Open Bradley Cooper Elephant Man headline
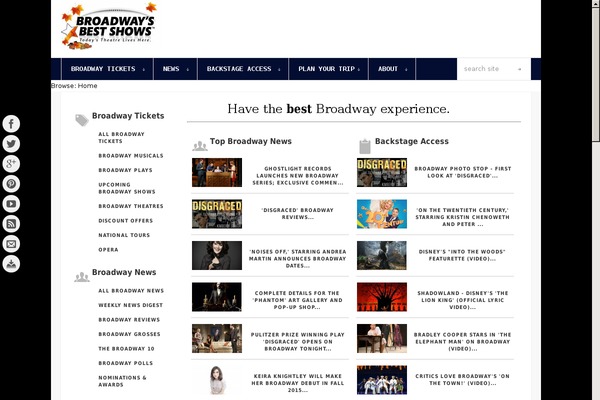The image size is (600, 400). pos(463,341)
